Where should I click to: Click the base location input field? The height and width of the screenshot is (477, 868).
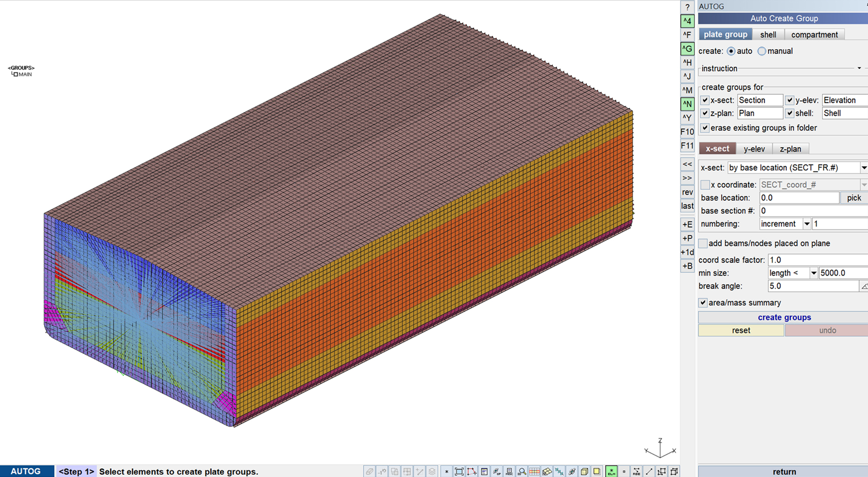click(x=799, y=198)
